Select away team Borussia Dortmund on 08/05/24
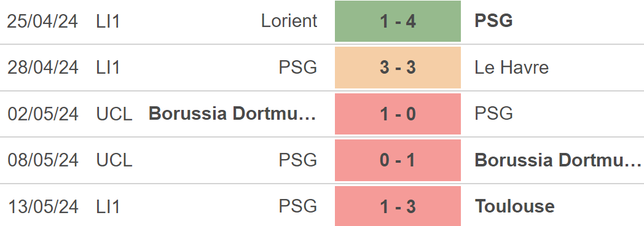Screen dimensions: 644x226 click(x=558, y=160)
